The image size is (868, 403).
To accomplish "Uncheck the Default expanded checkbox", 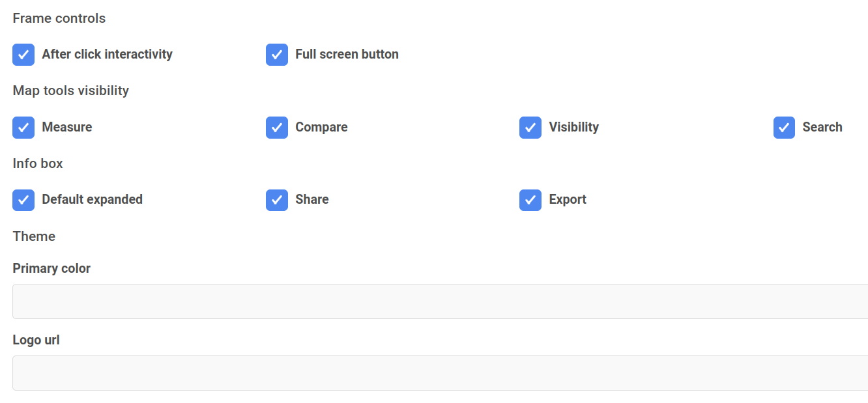I will click(x=23, y=200).
